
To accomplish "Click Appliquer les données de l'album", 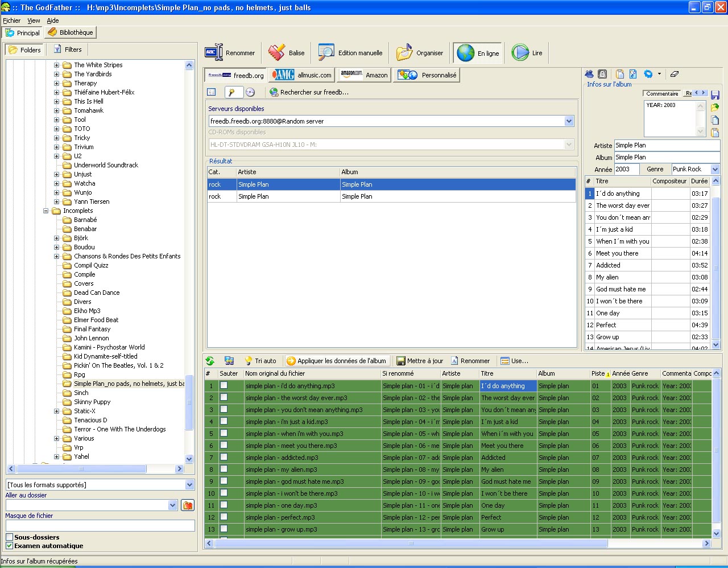I will click(336, 361).
